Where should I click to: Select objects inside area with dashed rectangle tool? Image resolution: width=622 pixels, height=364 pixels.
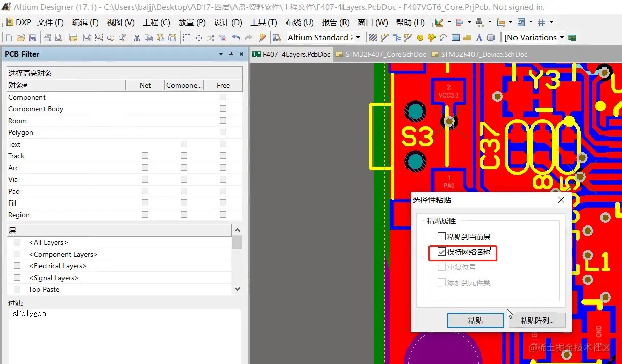click(187, 38)
